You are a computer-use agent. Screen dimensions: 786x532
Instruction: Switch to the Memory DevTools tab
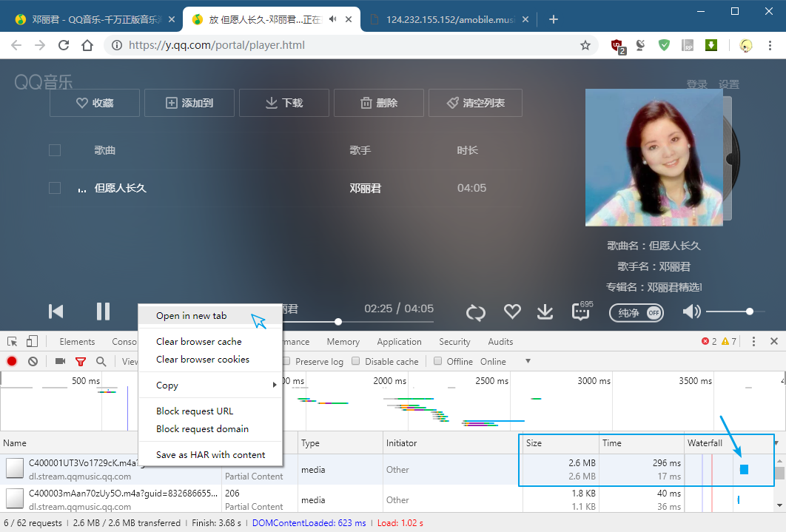(x=343, y=342)
